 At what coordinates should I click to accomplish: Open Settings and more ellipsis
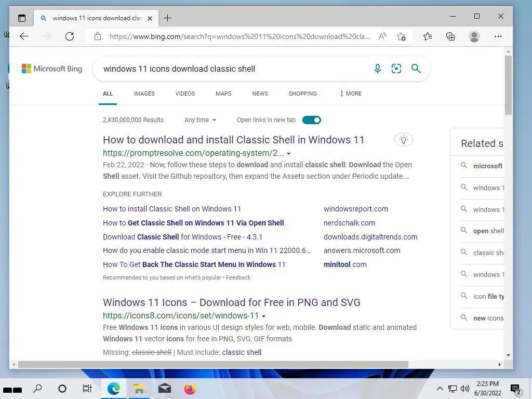[498, 36]
